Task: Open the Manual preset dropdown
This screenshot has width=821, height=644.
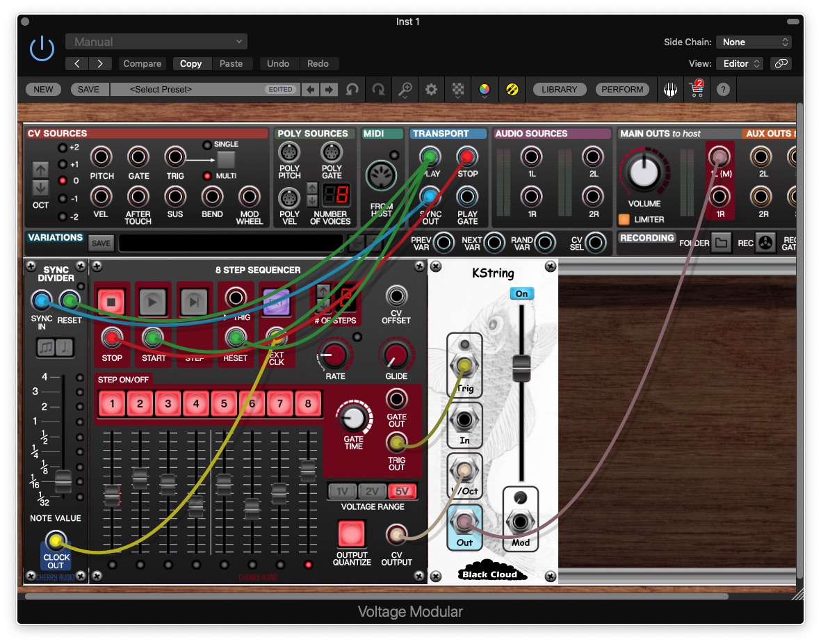Action: (x=156, y=42)
